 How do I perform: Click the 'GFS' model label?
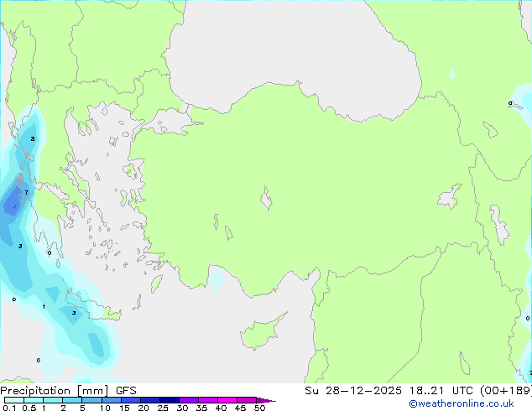coord(126,391)
